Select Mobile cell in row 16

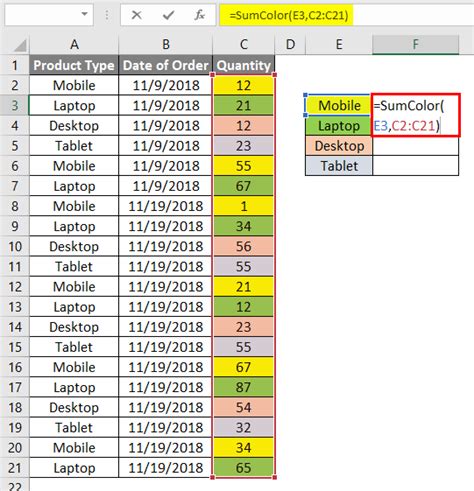pos(74,367)
